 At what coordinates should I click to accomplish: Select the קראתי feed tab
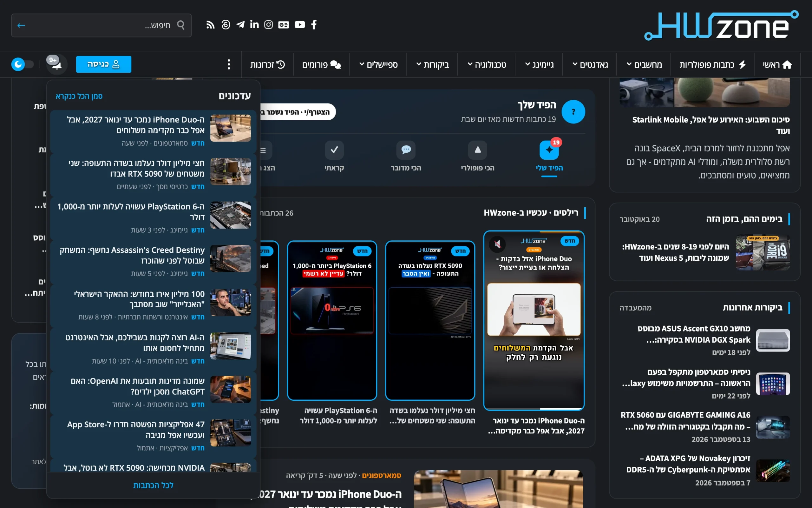coord(334,157)
